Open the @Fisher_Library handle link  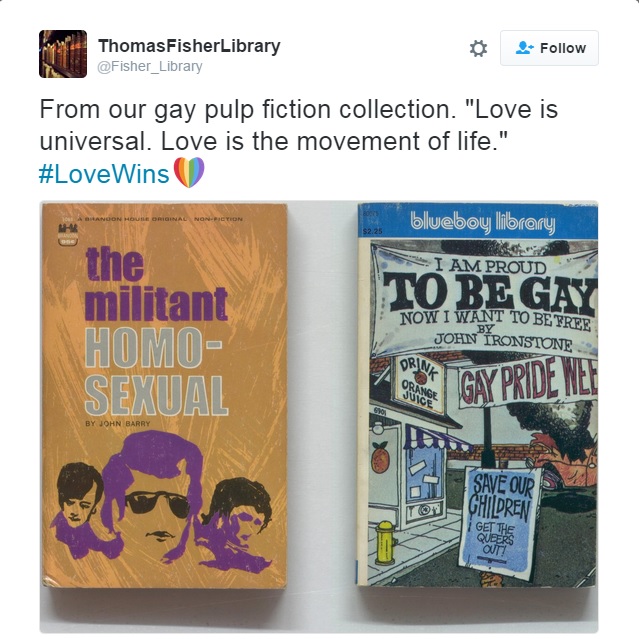coord(150,66)
